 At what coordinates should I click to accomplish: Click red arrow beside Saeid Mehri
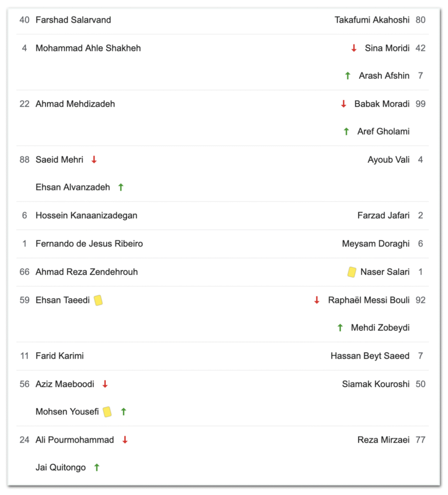click(x=94, y=160)
